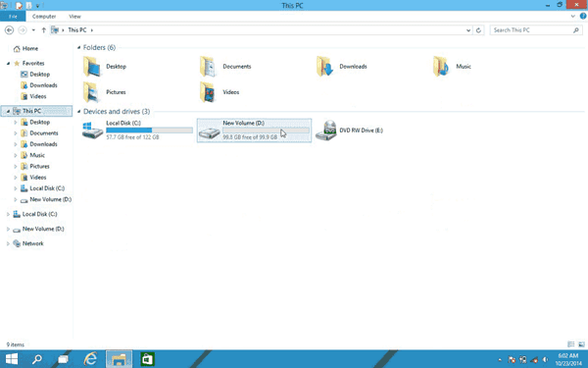588x368 pixels.
Task: Expand the Network tree node arrow
Action: pos(8,243)
